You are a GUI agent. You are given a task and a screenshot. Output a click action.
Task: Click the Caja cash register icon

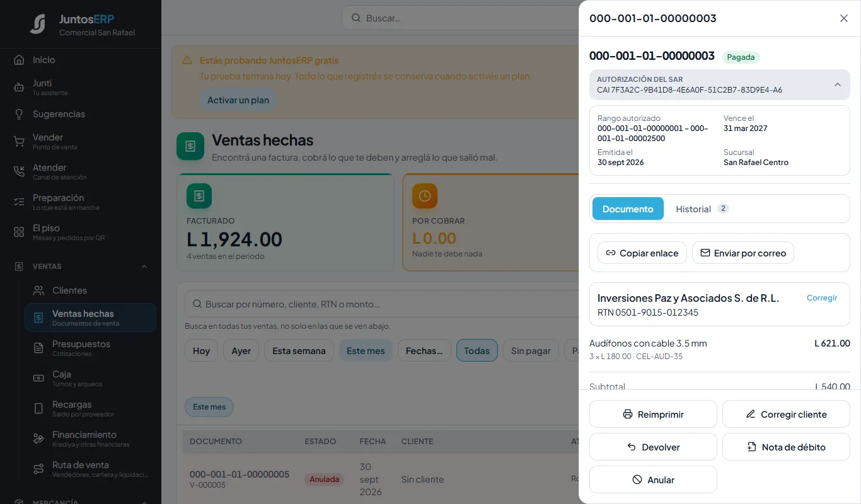click(x=38, y=379)
